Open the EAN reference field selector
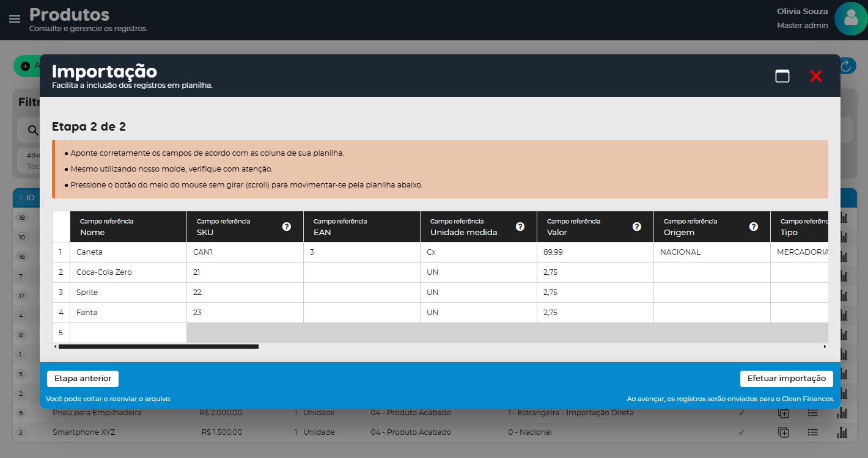This screenshot has width=868, height=458. click(x=361, y=227)
